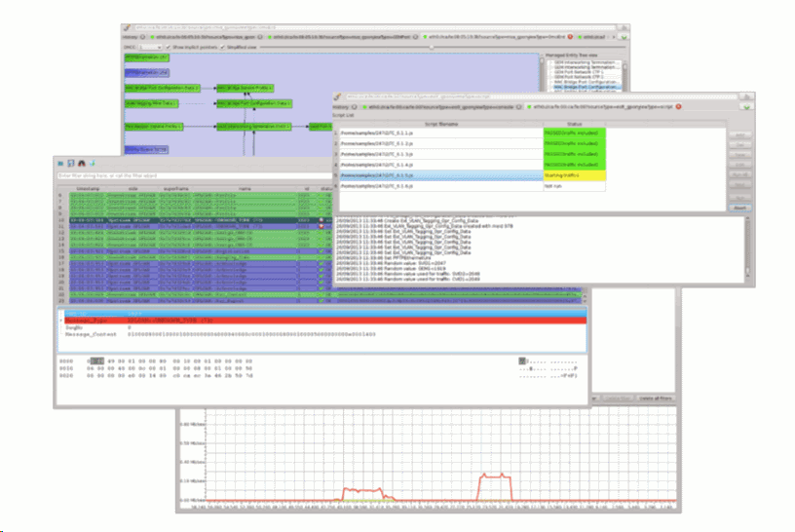Click the third toolbar icon in message window
Screen dimensions: 795x532
point(82,162)
